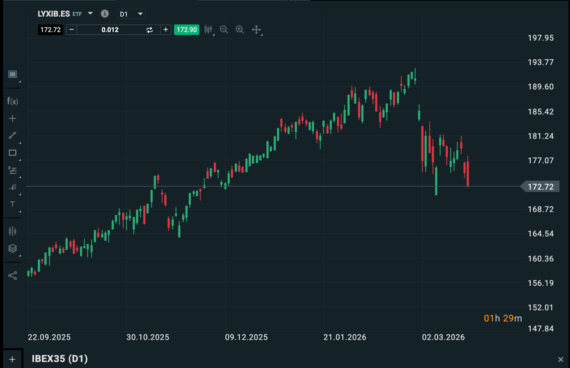Click the 02.03.2026 date axis label
Image resolution: width=570 pixels, height=368 pixels.
(x=443, y=337)
